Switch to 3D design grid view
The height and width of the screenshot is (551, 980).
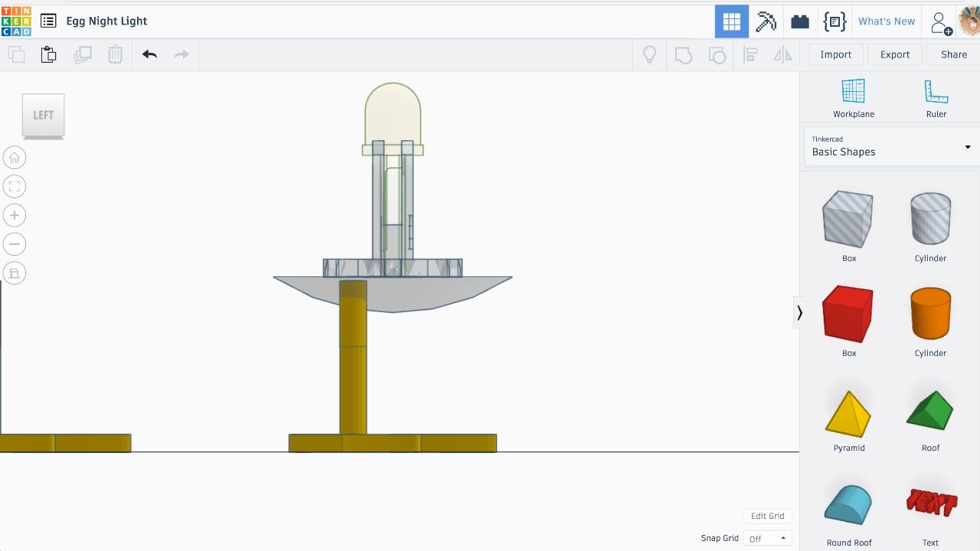tap(732, 21)
